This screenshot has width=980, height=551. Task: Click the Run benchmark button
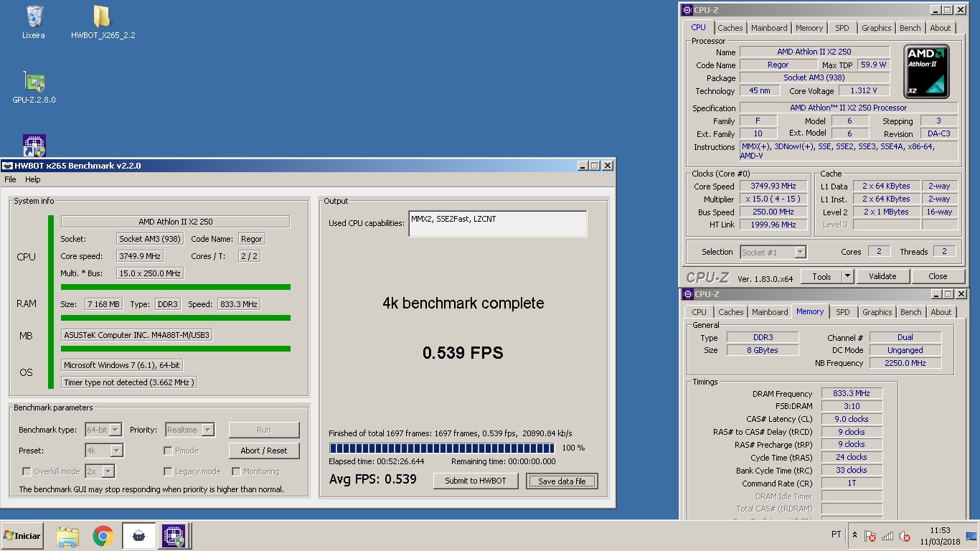pos(264,430)
